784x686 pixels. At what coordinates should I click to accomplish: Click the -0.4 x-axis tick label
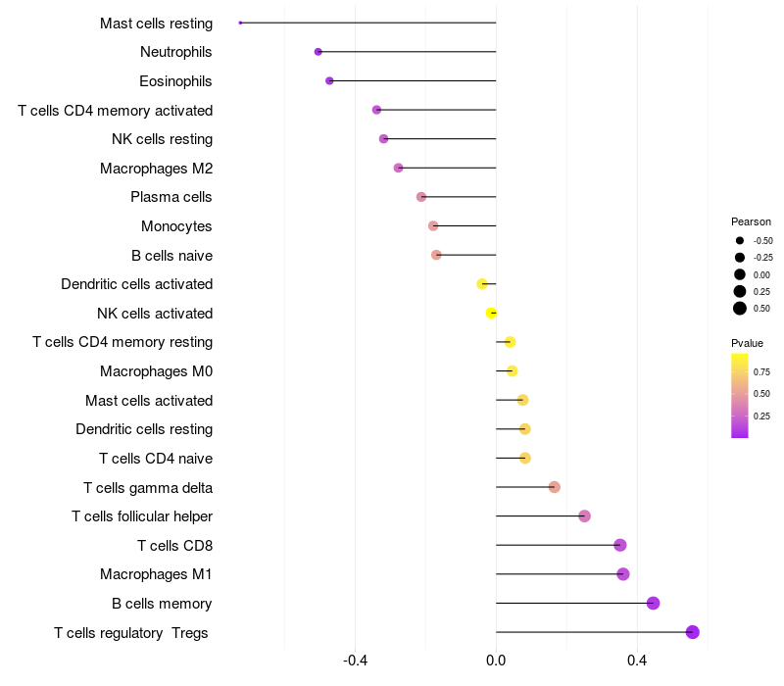pyautogui.click(x=355, y=661)
